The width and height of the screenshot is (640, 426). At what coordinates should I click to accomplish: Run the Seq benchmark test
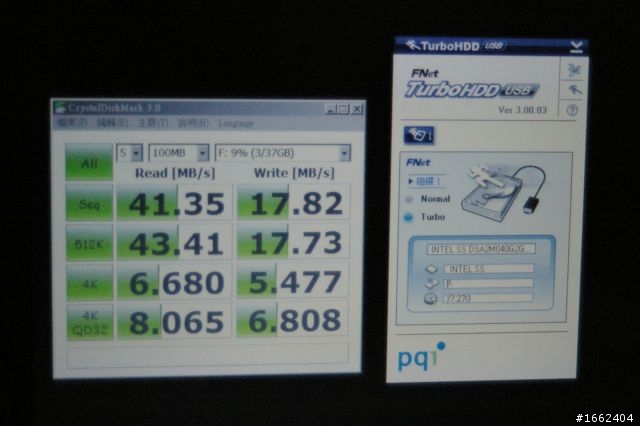click(89, 203)
